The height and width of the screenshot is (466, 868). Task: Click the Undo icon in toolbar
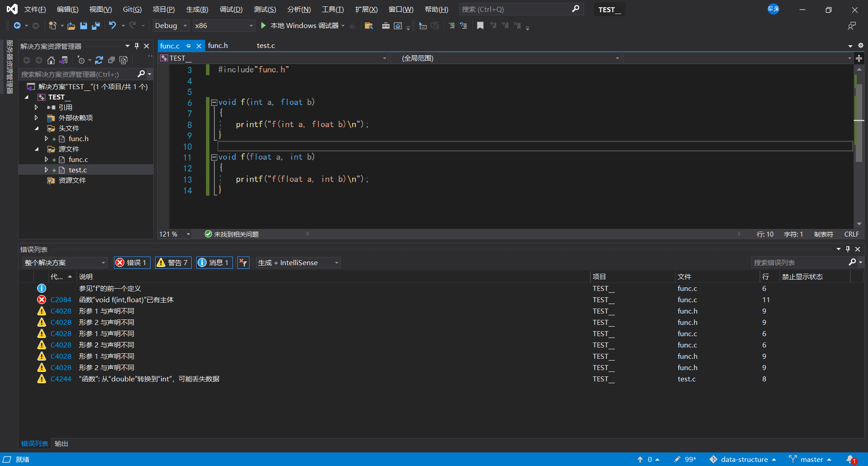tap(112, 26)
